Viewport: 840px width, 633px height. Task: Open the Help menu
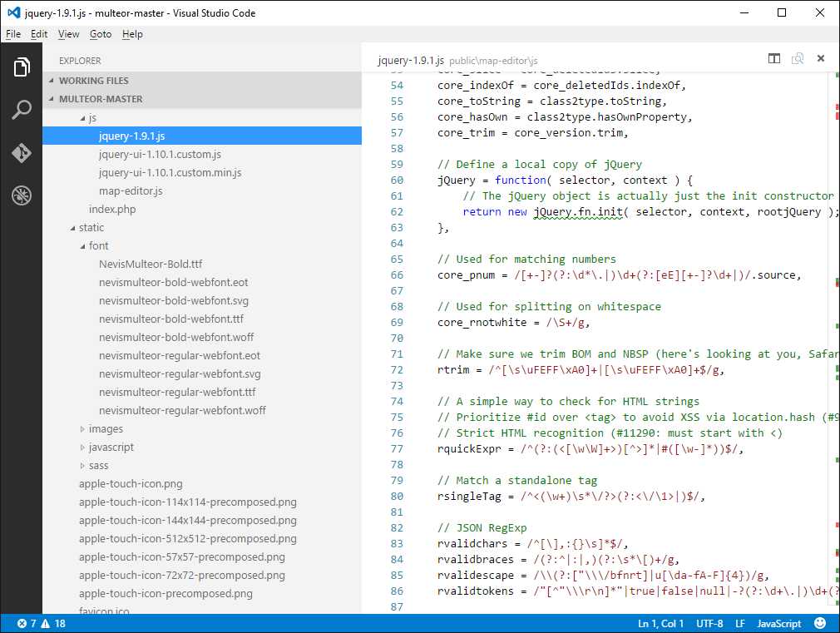[132, 34]
